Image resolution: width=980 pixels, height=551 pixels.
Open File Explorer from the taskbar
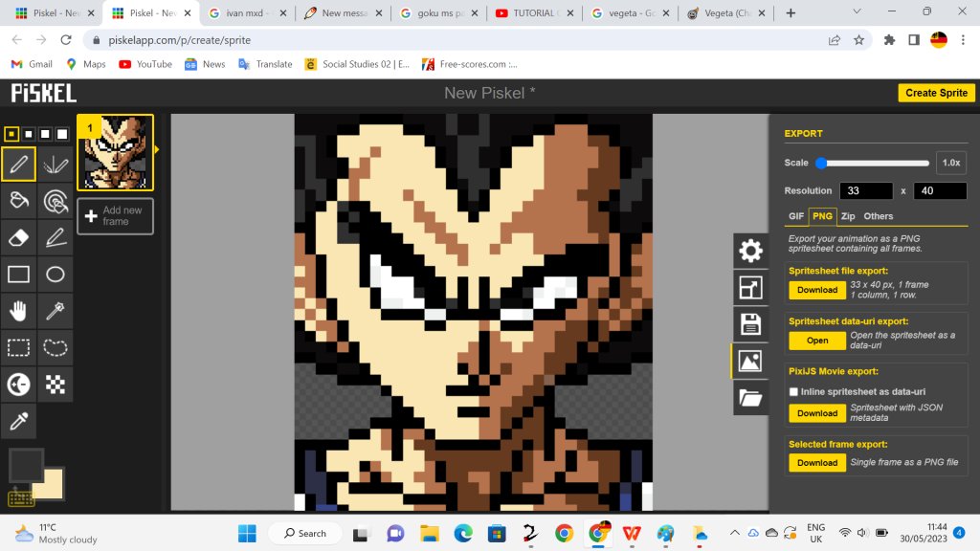pyautogui.click(x=430, y=534)
